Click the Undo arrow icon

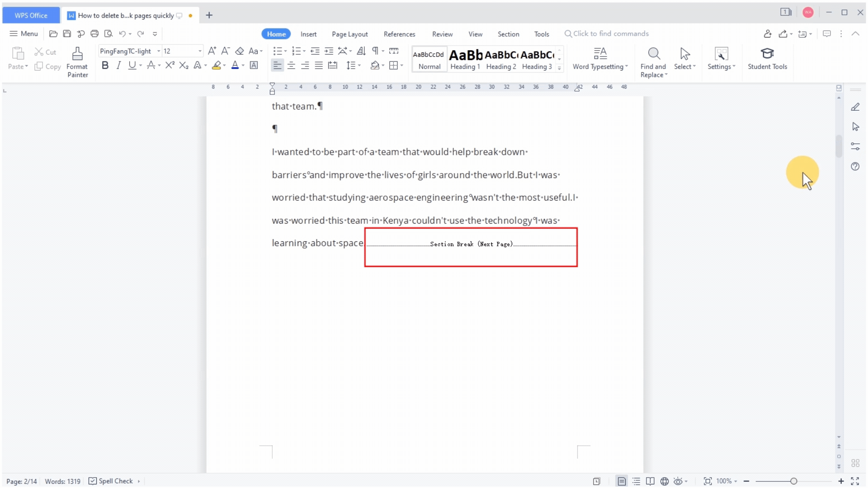[x=122, y=33]
